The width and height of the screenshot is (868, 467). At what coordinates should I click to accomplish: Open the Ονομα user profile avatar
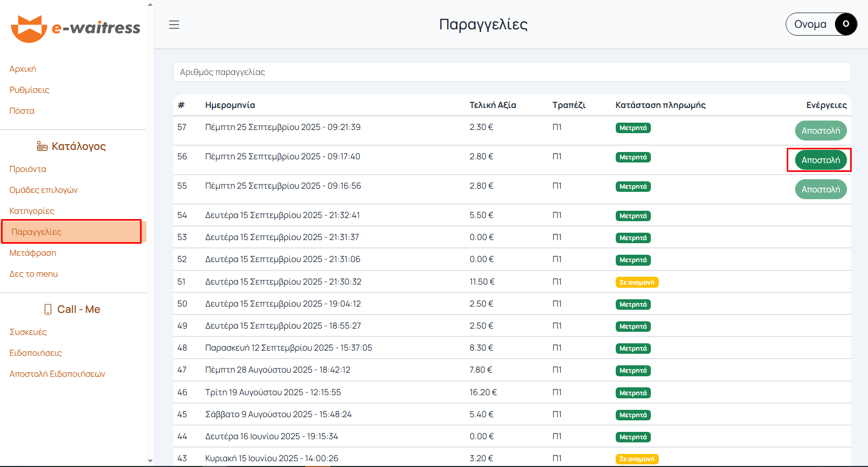coord(845,24)
